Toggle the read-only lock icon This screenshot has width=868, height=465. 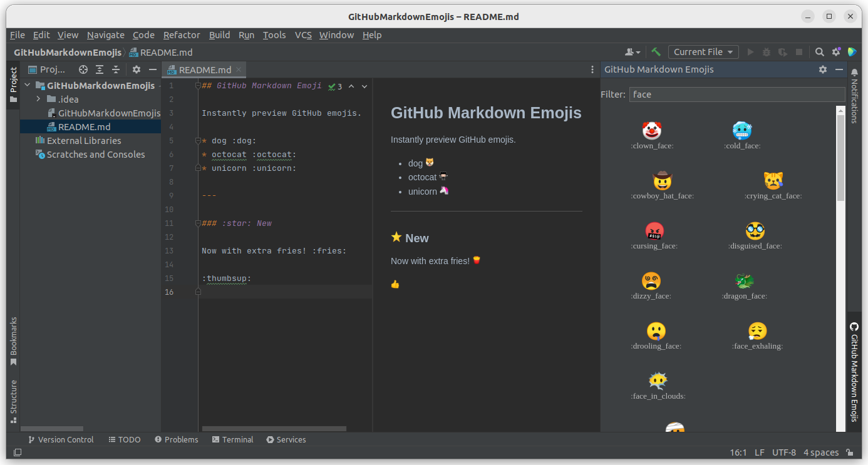(850, 452)
